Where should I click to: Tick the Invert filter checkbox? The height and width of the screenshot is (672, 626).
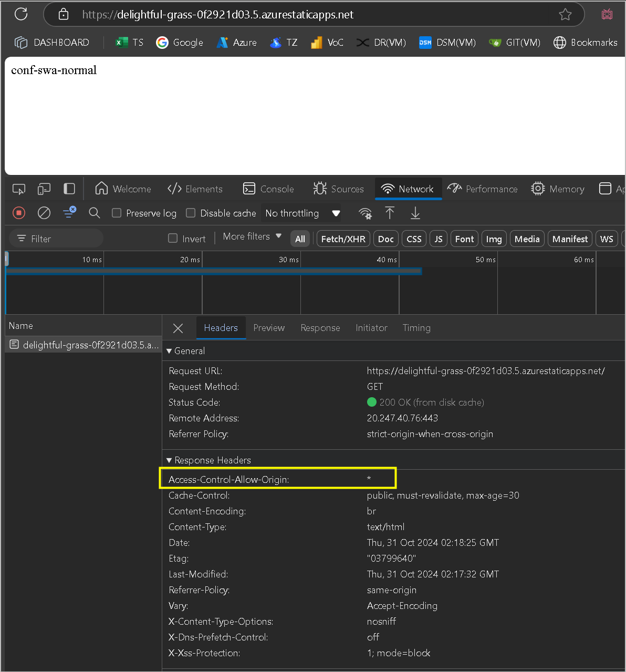tap(173, 238)
